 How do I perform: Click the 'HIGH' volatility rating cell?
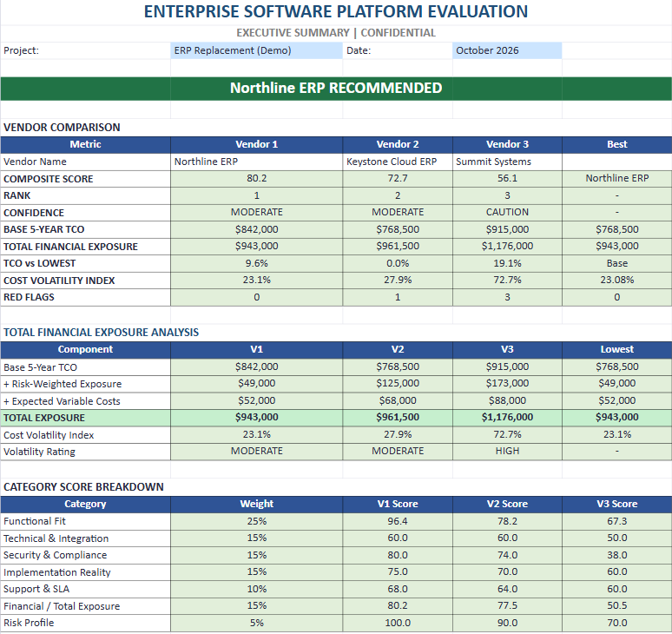coord(507,452)
